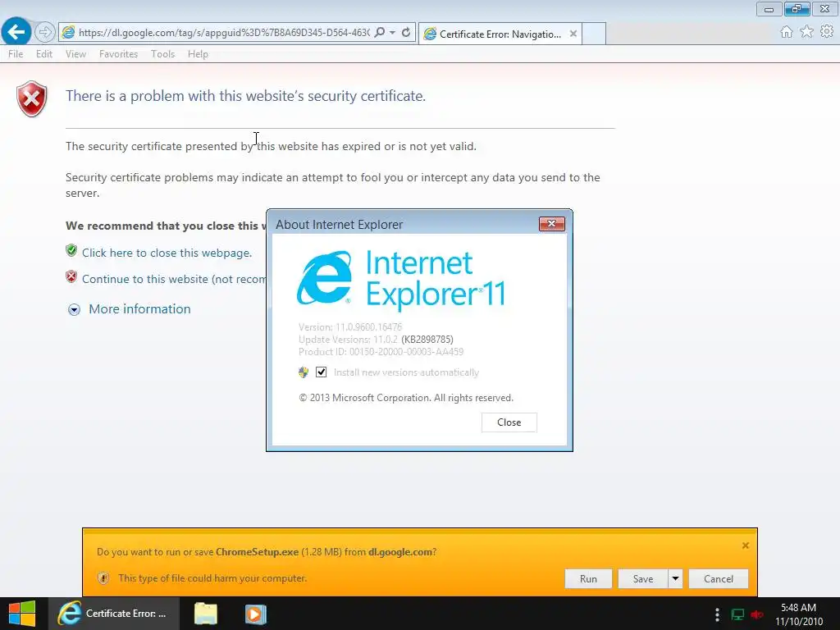
Task: Go back with the blue Back arrow
Action: click(x=16, y=32)
